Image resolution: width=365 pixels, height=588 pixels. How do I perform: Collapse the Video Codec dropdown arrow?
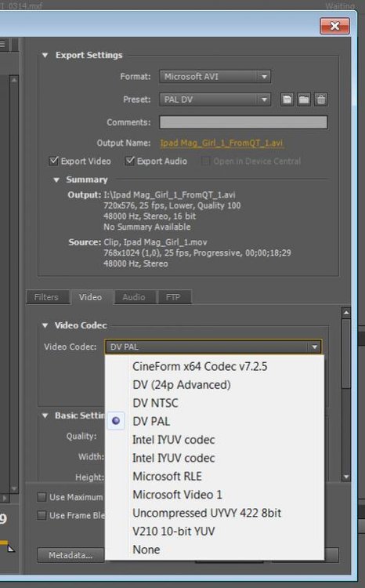point(314,347)
